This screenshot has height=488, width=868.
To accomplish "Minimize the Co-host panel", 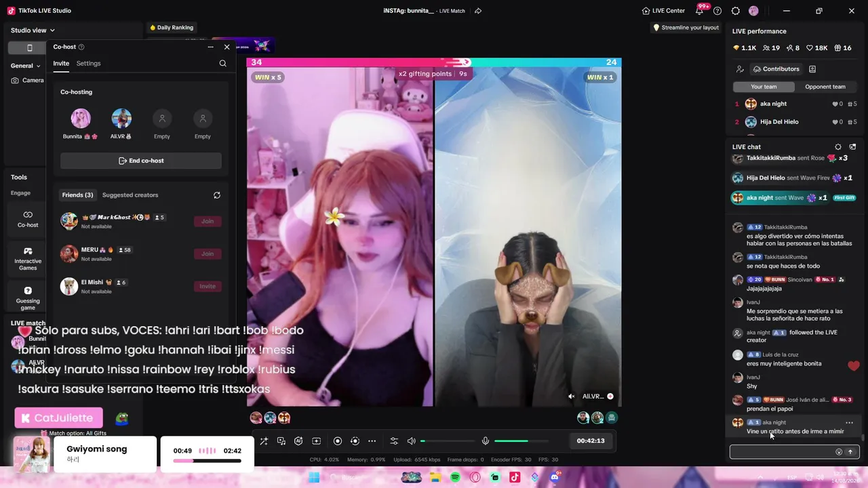I will [210, 47].
